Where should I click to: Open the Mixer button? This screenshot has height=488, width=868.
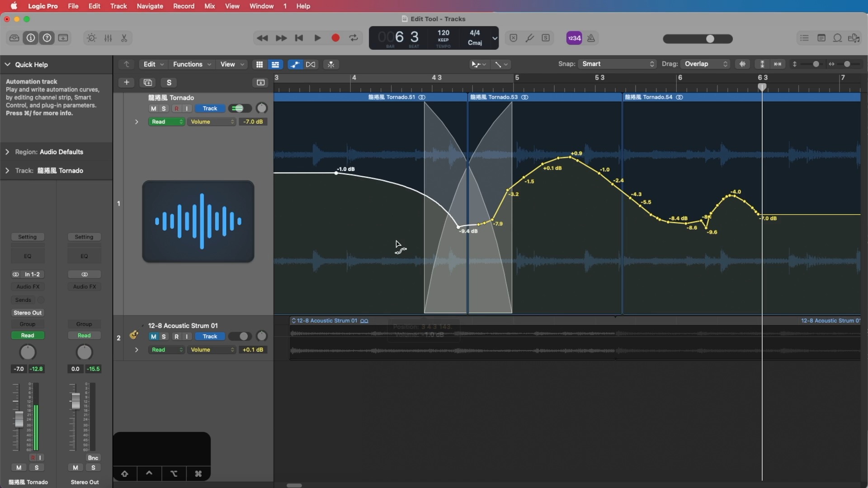click(x=108, y=38)
